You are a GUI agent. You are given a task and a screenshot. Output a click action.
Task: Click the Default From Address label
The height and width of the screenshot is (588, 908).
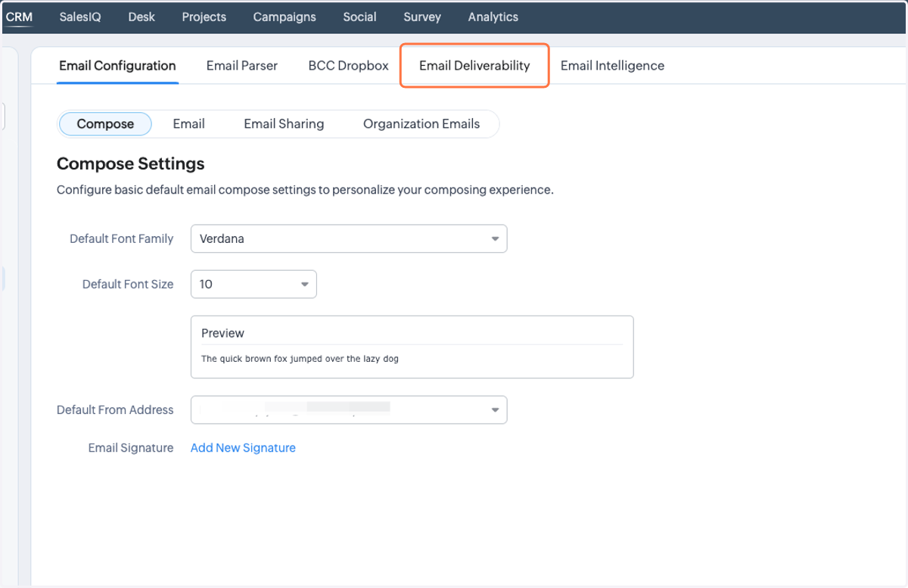coord(115,409)
